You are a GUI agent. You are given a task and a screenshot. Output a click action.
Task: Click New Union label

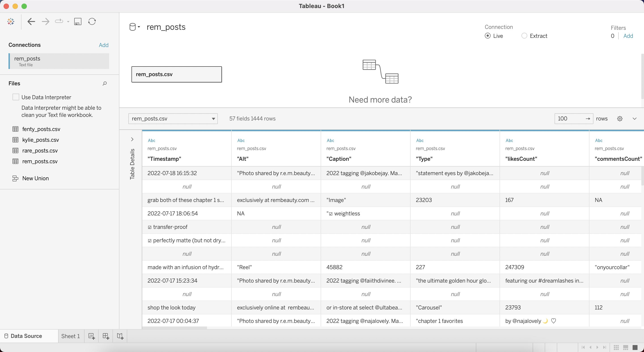[x=36, y=178]
